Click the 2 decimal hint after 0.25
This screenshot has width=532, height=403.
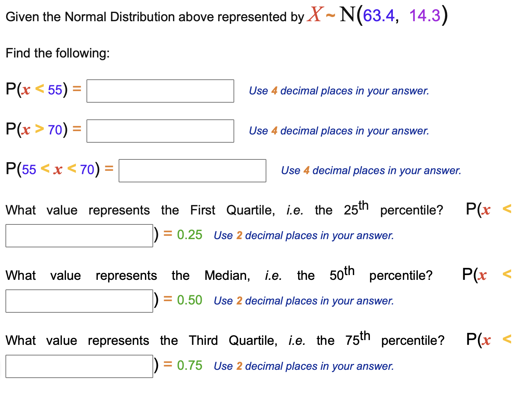tap(304, 235)
